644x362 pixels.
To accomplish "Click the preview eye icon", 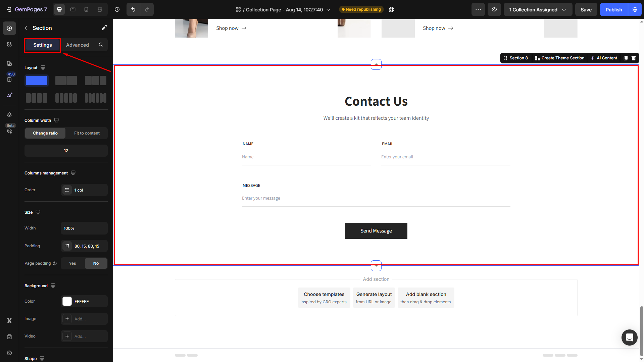I will tap(494, 9).
